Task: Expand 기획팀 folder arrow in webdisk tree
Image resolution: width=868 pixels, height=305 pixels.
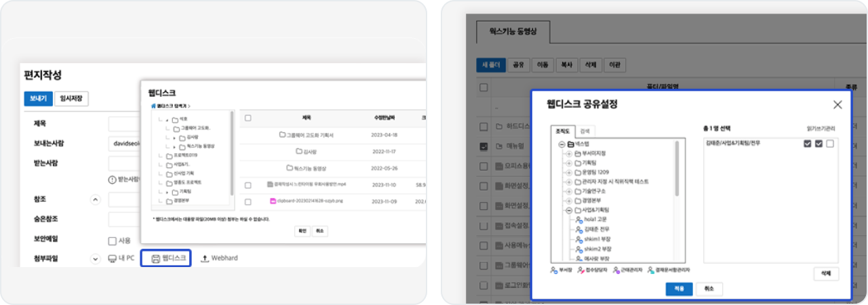Action: tap(167, 192)
